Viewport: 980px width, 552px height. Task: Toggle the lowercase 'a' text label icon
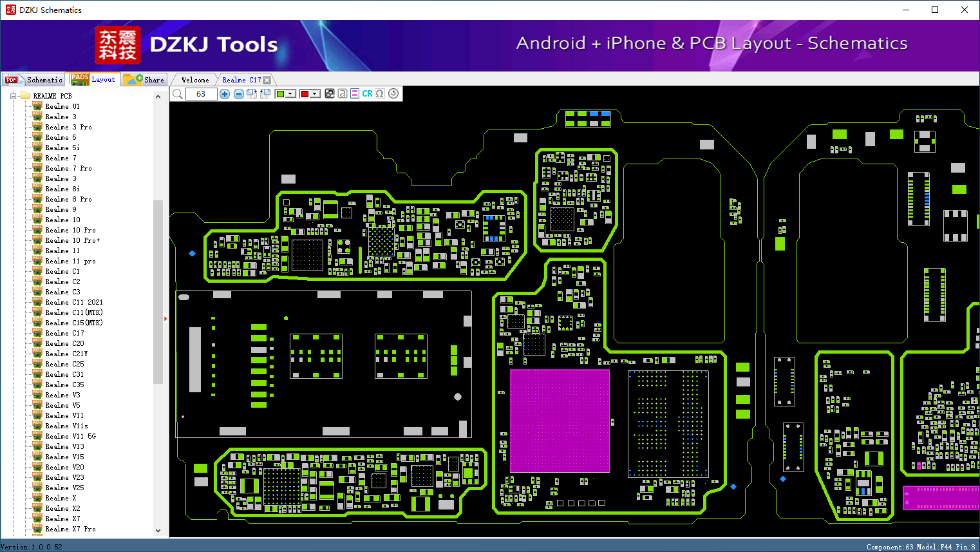tap(343, 93)
